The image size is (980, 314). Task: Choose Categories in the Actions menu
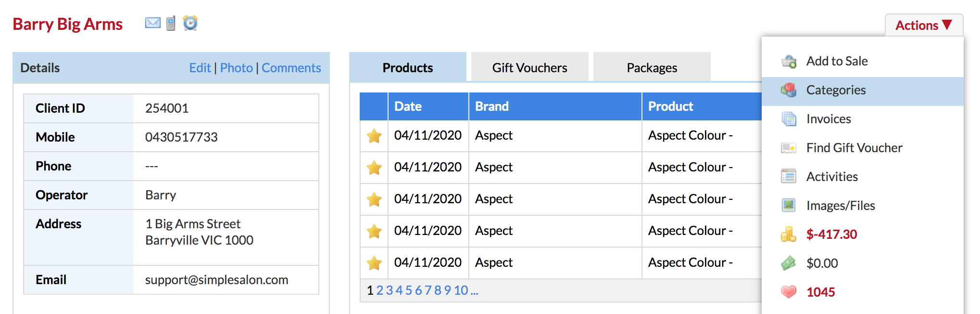(863, 91)
